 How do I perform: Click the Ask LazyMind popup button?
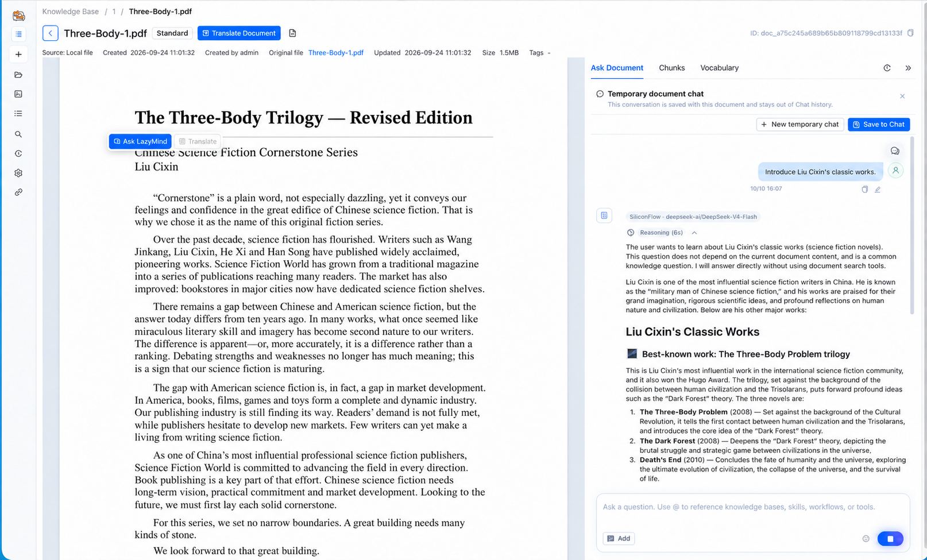pyautogui.click(x=141, y=141)
